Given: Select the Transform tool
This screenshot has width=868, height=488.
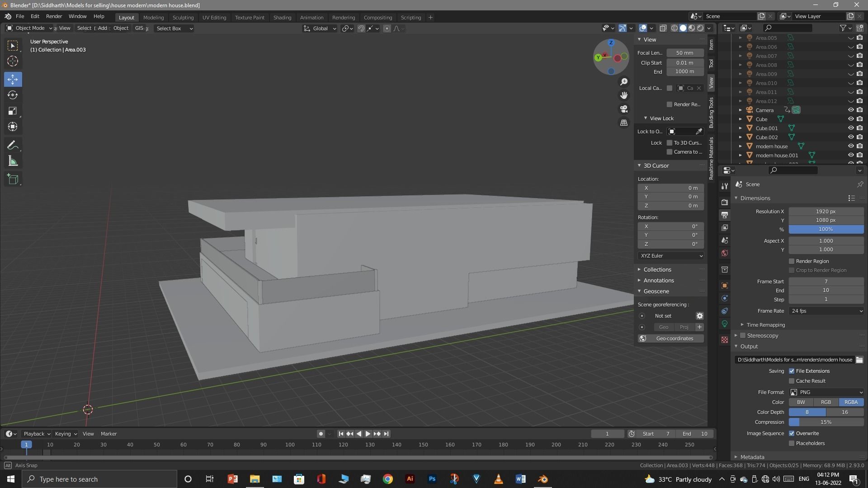Looking at the screenshot, I should pyautogui.click(x=13, y=127).
